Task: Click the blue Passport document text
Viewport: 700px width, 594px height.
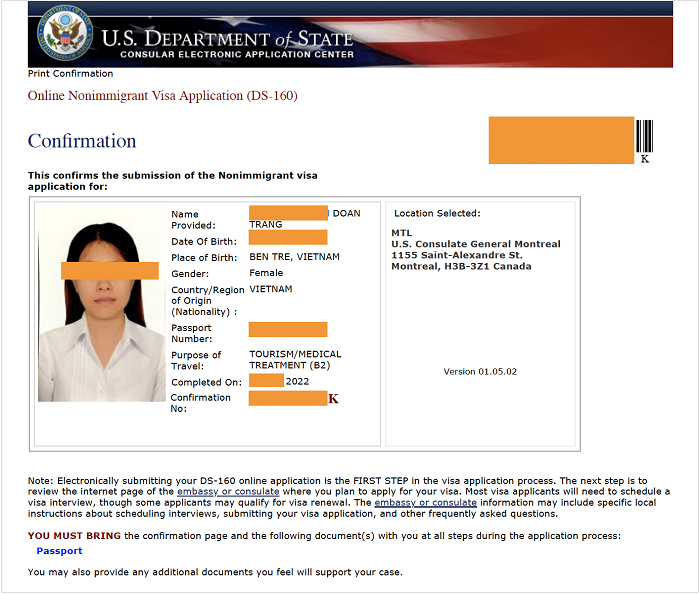Action: 59,551
